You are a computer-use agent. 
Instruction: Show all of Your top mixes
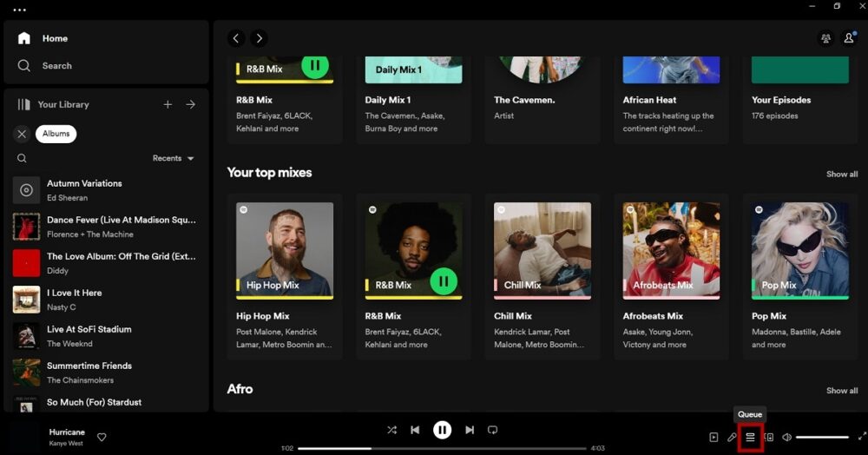842,174
